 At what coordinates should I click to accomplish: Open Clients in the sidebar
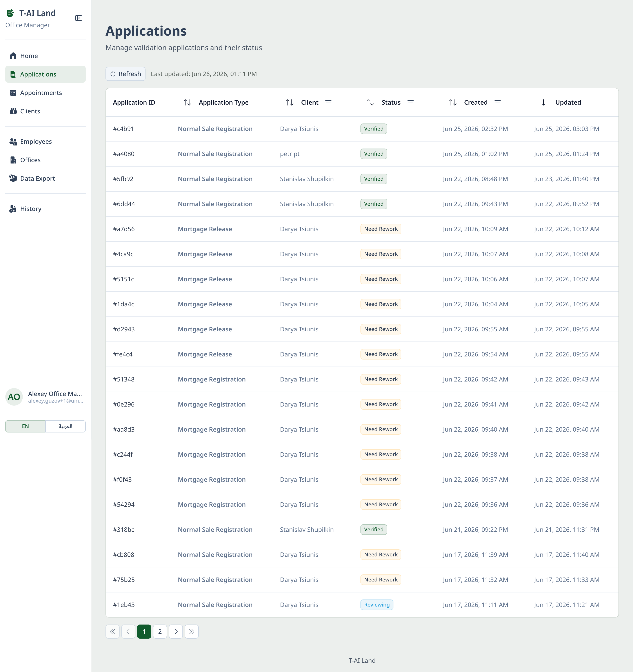pos(46,111)
